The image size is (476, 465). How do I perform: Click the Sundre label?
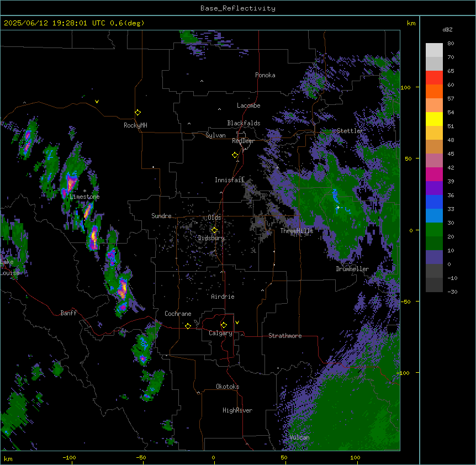(161, 216)
